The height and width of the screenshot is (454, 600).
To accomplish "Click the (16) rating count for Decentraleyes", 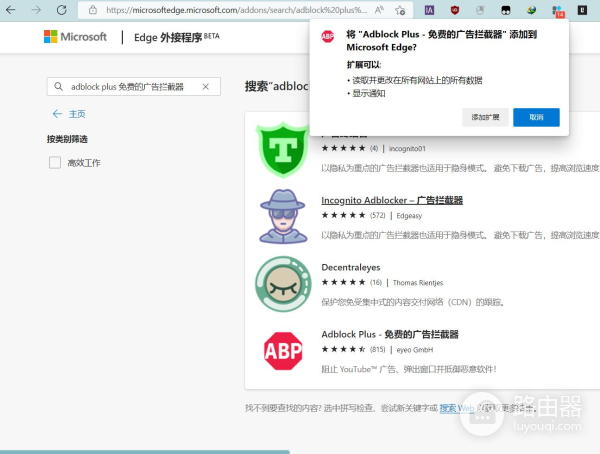I will [x=376, y=283].
